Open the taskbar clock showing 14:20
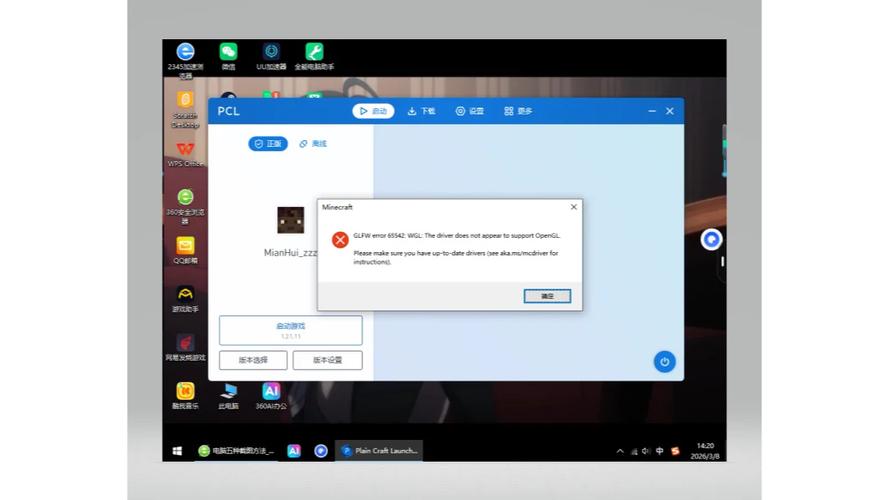The image size is (889, 500). click(705, 451)
